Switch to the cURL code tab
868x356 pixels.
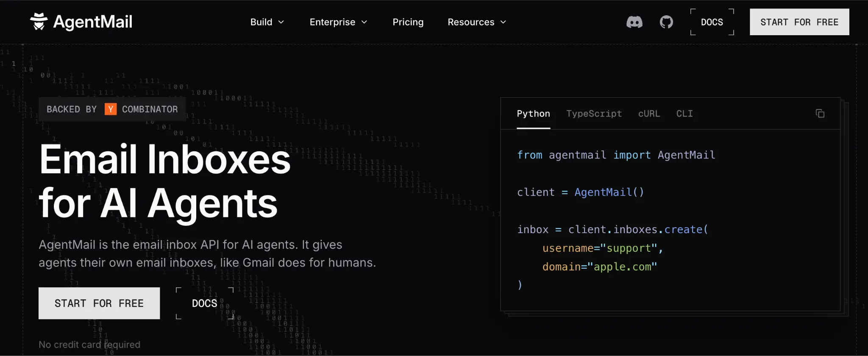point(649,114)
